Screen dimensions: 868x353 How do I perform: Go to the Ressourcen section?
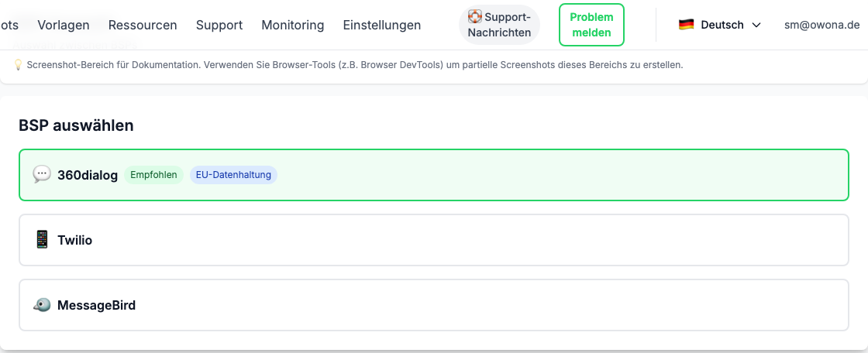(143, 25)
